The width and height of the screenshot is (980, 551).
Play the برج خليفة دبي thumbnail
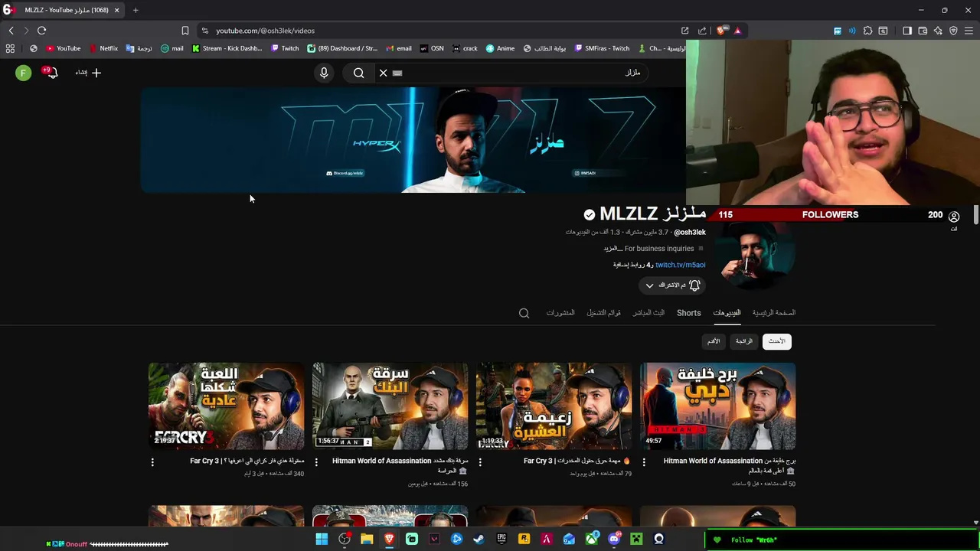(717, 406)
